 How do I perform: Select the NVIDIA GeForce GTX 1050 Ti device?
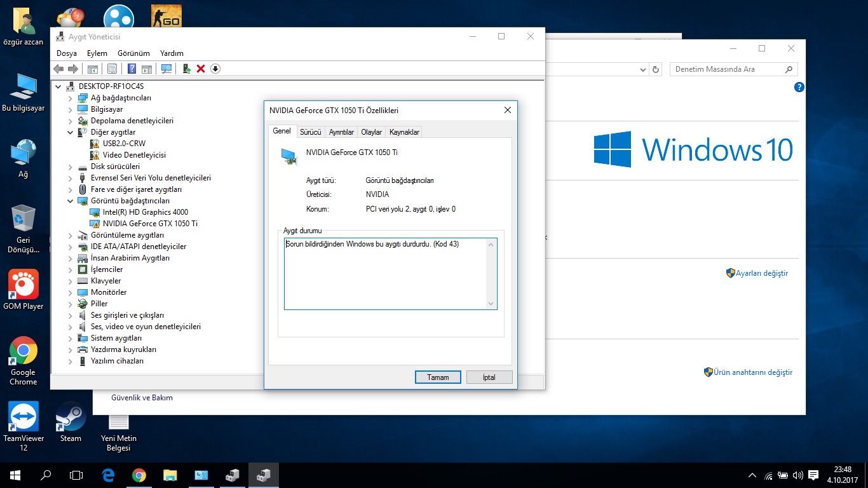point(150,224)
